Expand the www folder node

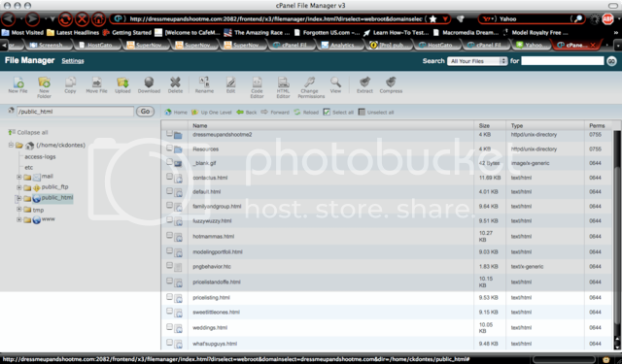18,219
